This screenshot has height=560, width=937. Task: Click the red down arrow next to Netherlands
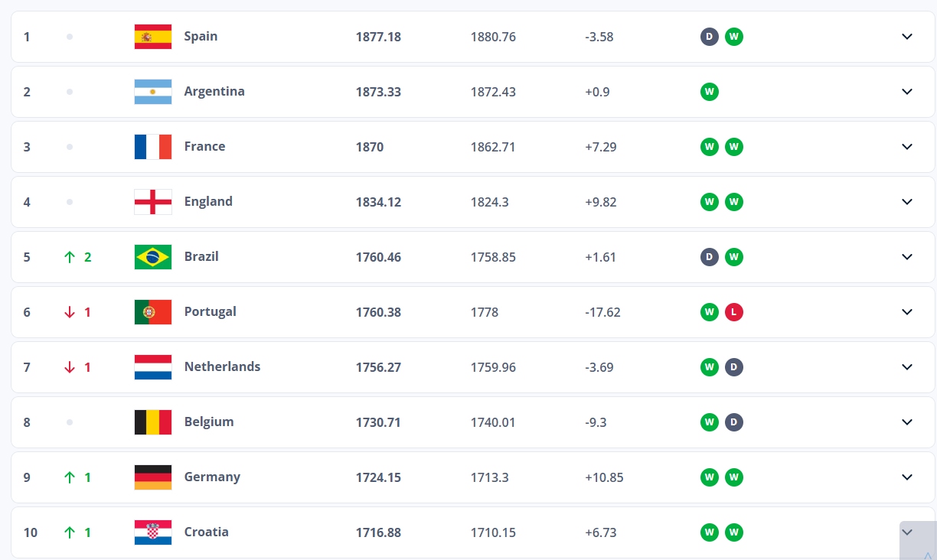(68, 366)
